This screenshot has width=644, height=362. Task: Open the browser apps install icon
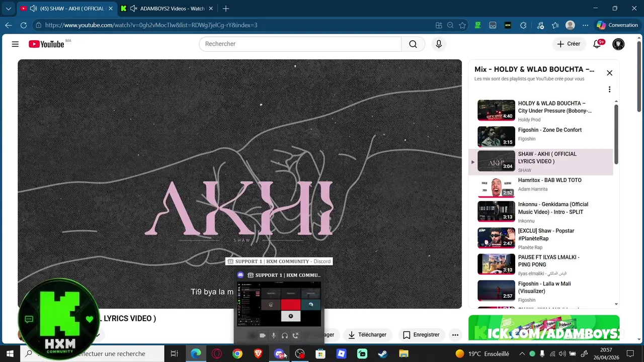pyautogui.click(x=439, y=25)
